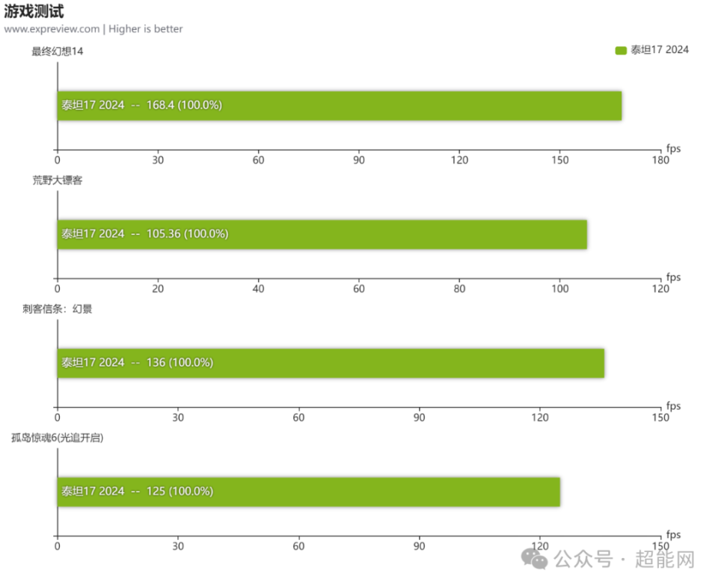Screen dimensions: 718x588
Task: Click the 泰坦17 2024 legend label
Action: pos(659,50)
